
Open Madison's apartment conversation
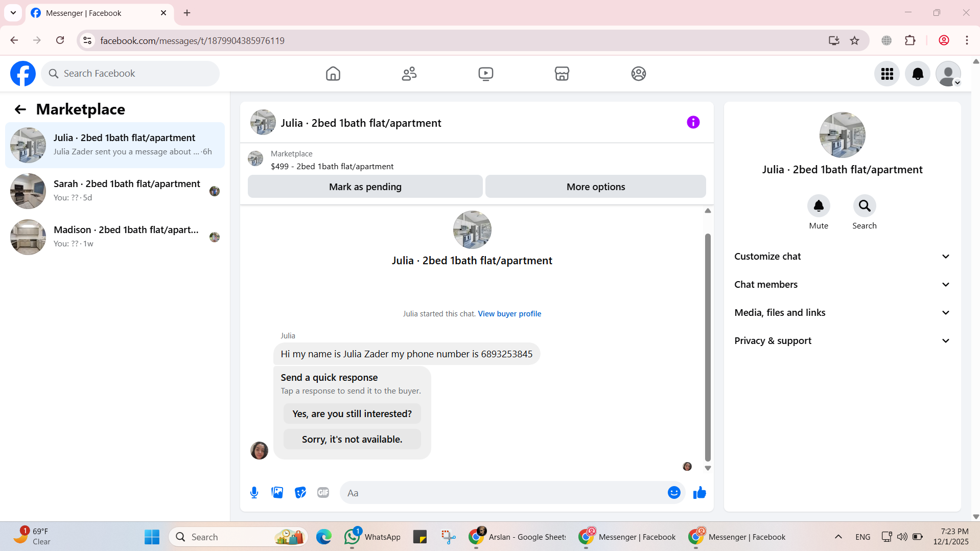[x=115, y=237]
